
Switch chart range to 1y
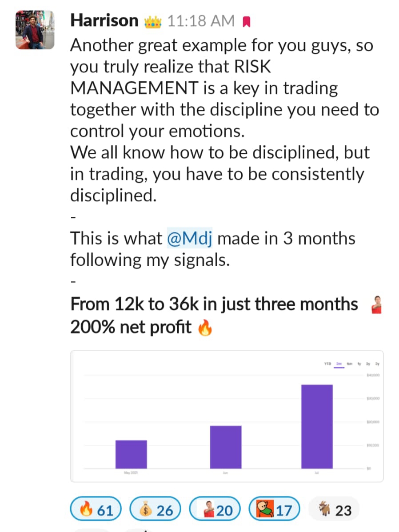pos(359,364)
